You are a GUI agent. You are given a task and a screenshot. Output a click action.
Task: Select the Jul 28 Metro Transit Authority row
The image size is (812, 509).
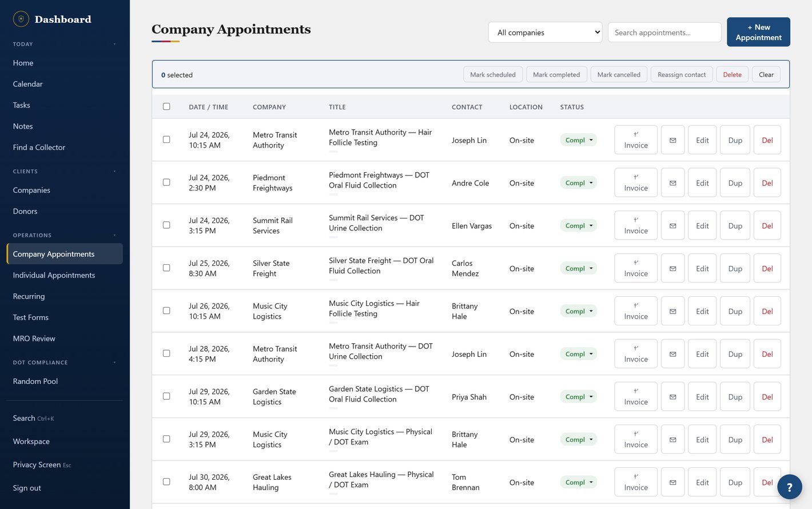pos(166,353)
